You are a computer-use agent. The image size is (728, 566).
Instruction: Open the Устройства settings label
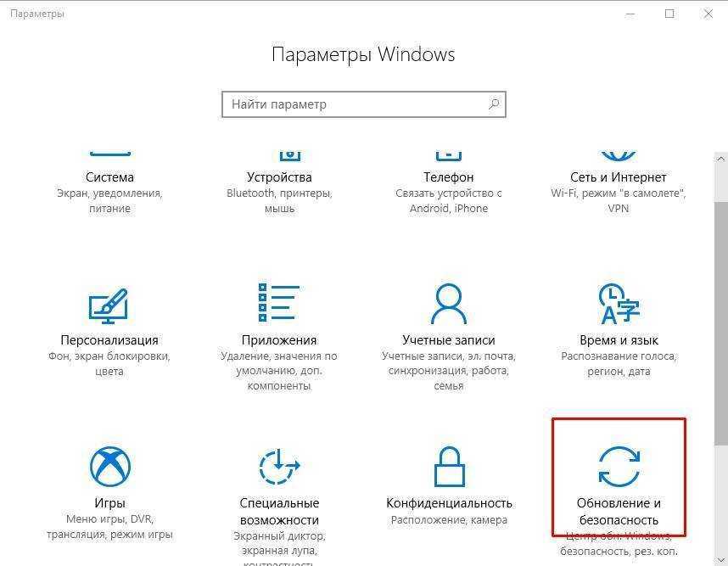(x=279, y=177)
